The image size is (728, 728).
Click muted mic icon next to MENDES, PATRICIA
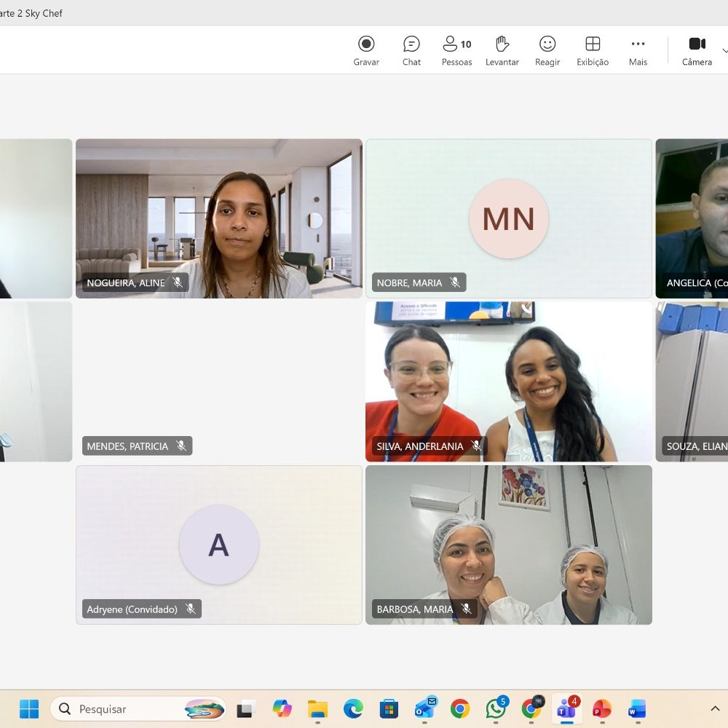(x=181, y=446)
